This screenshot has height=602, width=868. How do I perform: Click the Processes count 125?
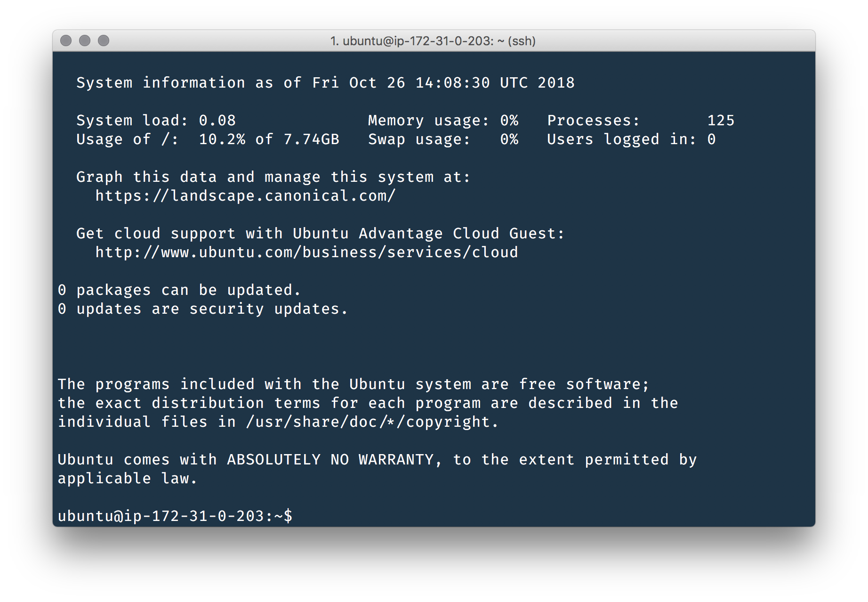click(x=721, y=120)
